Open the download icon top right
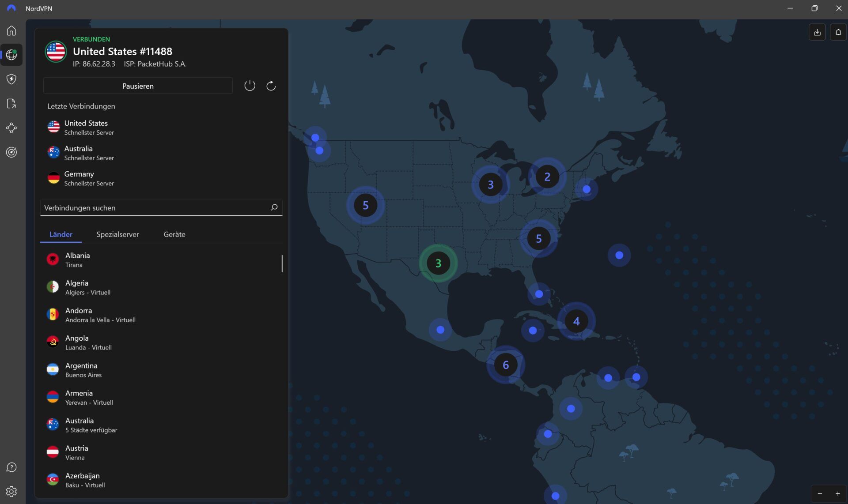 pos(817,32)
